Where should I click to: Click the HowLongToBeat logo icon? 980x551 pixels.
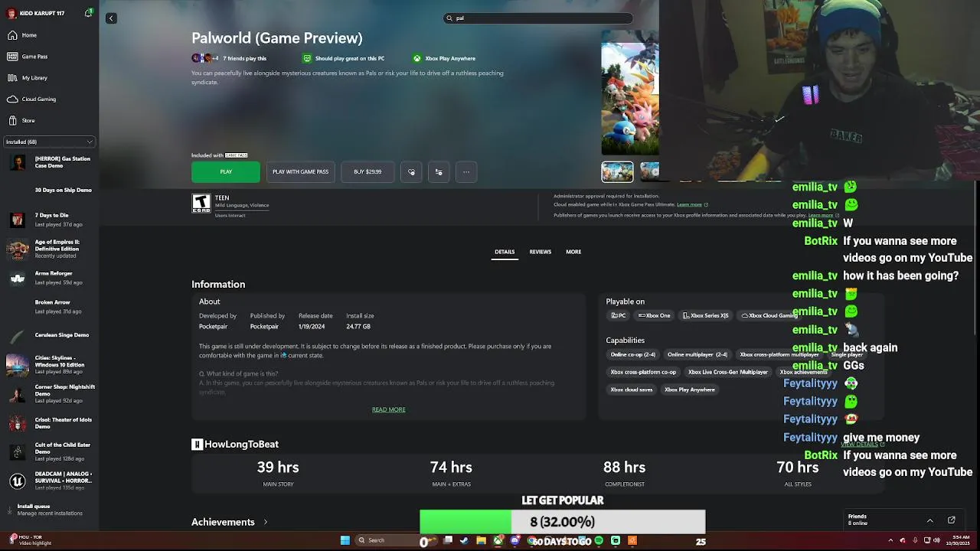[197, 445]
